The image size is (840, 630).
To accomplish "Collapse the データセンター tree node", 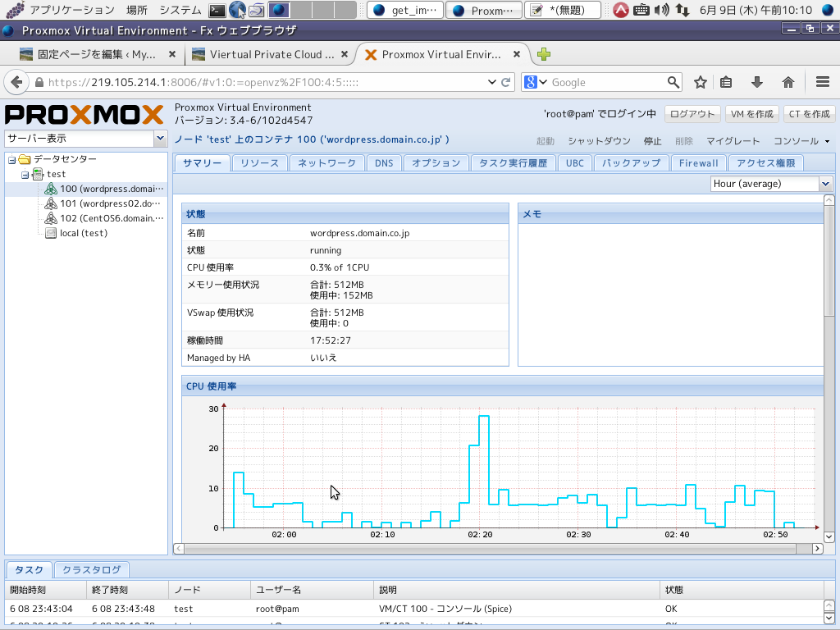I will point(12,159).
